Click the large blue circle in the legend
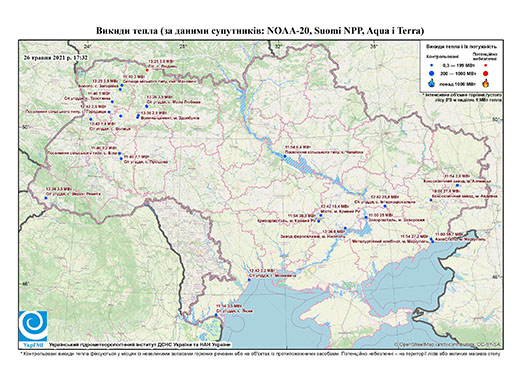This screenshot has height=368, width=520. [432, 73]
